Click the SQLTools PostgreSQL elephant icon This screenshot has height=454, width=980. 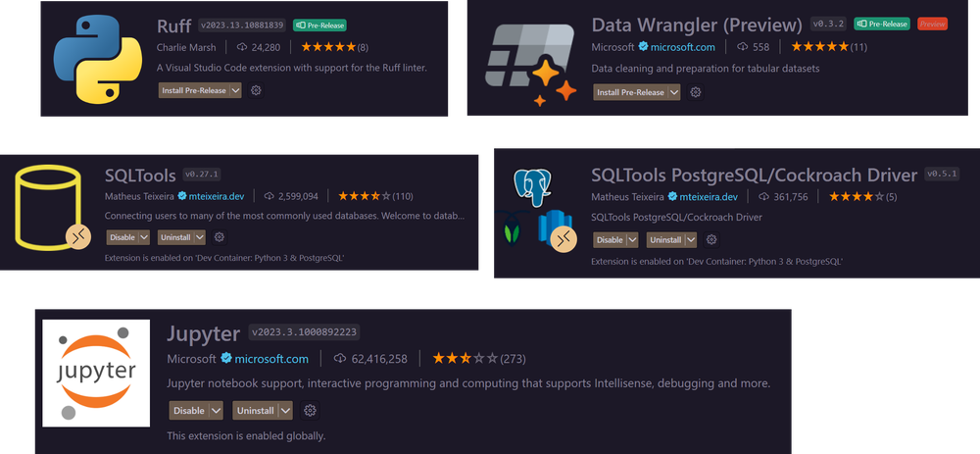pyautogui.click(x=533, y=187)
